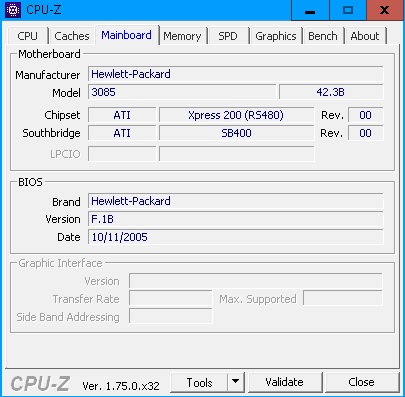Click the Model 3085 field
The width and height of the screenshot is (405, 397).
[182, 92]
